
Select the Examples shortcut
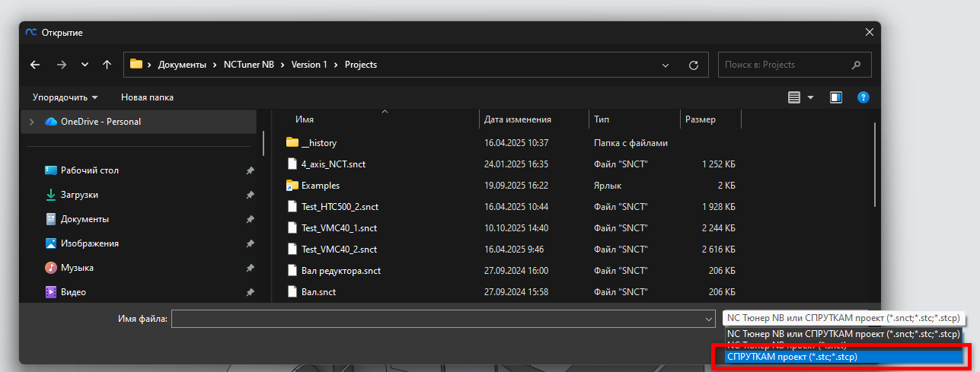coord(320,186)
